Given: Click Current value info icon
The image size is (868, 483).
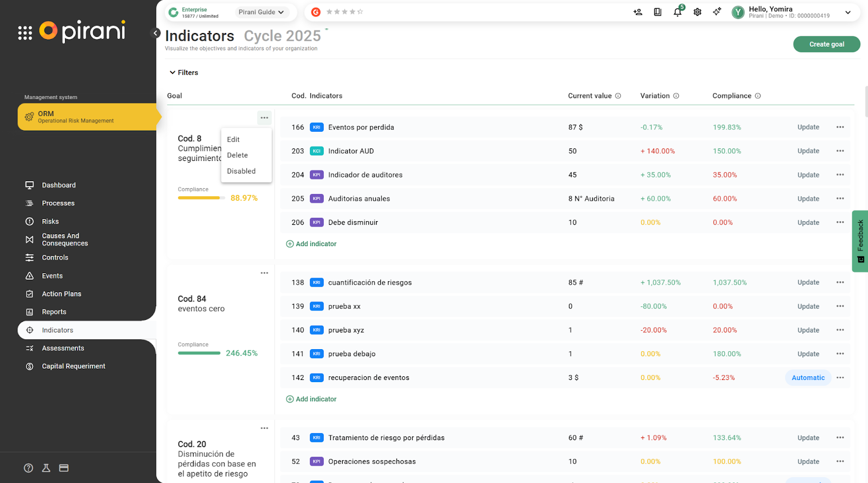Looking at the screenshot, I should coord(618,96).
